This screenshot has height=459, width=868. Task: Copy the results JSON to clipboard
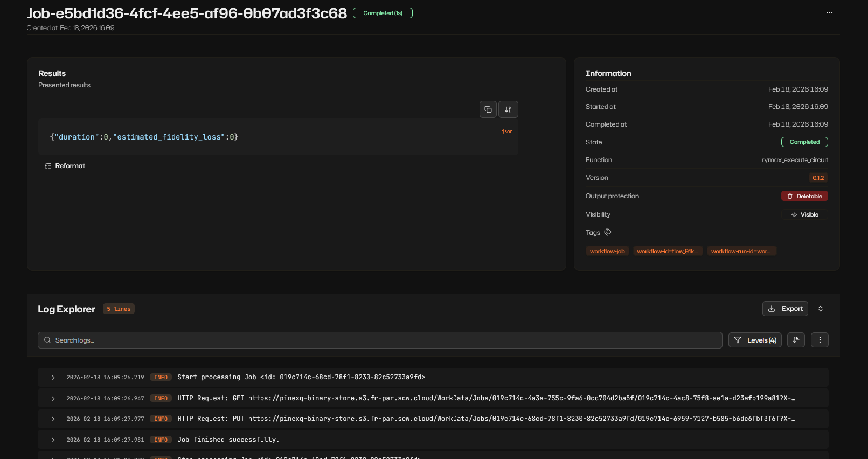click(488, 109)
